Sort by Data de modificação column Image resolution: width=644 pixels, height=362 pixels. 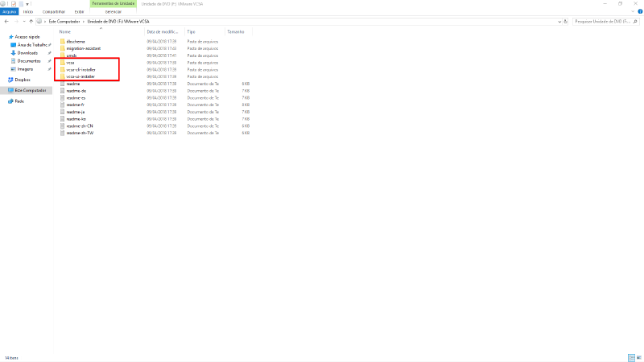pos(163,31)
